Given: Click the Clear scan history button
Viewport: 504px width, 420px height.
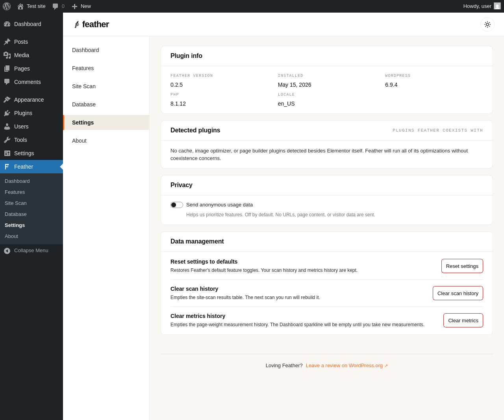Looking at the screenshot, I should [x=458, y=293].
